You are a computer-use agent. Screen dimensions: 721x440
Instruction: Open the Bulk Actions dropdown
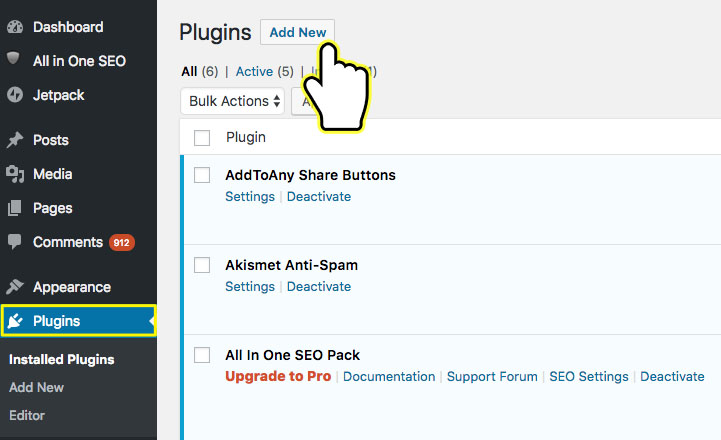233,101
